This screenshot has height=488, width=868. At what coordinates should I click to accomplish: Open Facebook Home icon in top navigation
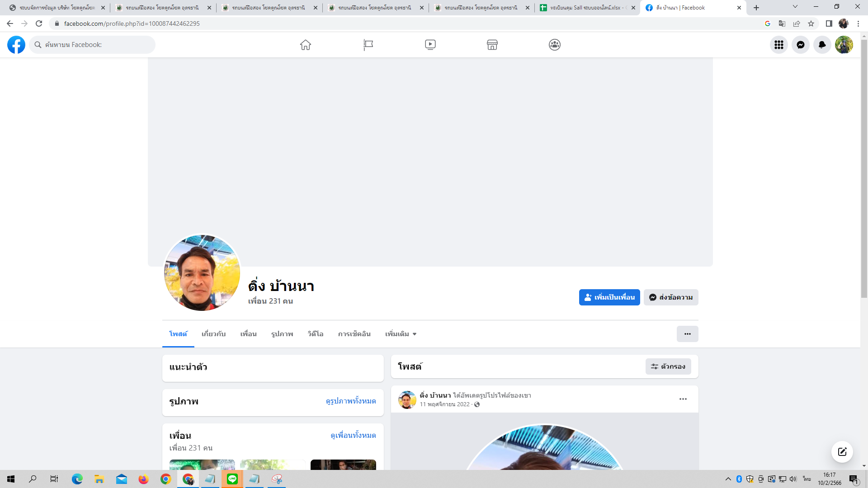tap(306, 45)
